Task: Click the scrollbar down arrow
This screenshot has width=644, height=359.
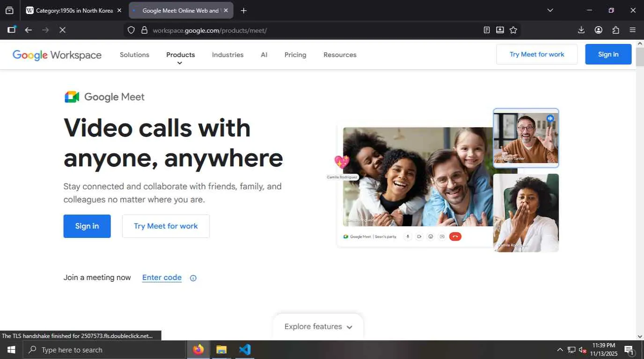Action: click(x=640, y=336)
